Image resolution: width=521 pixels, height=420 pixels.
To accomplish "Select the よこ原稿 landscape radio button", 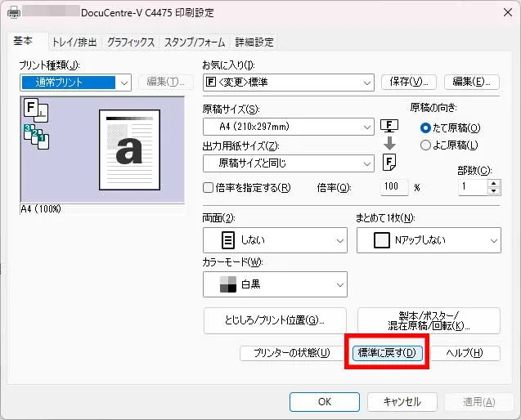I will coord(425,145).
